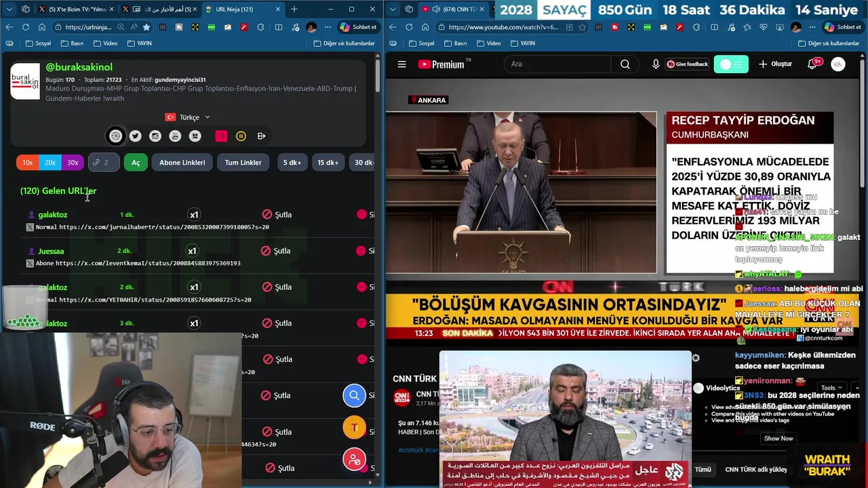Toggle the yellow pause icon in URL Ninja
Image resolution: width=868 pixels, height=488 pixels.
click(x=241, y=136)
